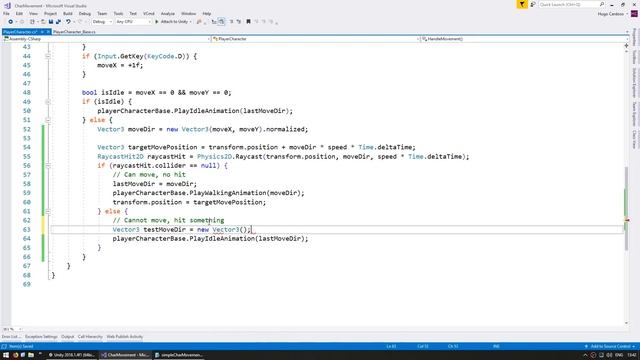This screenshot has height=360, width=640.
Task: Click the editor vertical scrollbar thumb
Action: coord(627,209)
